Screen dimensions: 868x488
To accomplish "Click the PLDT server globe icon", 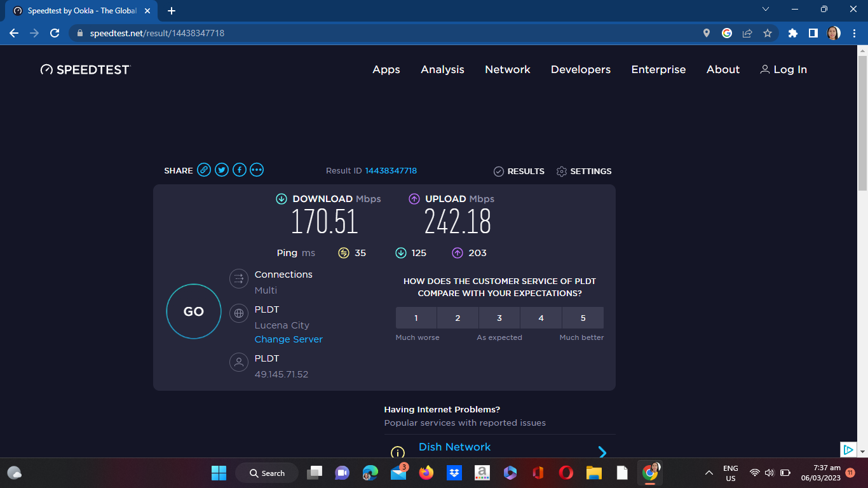I will click(x=239, y=313).
